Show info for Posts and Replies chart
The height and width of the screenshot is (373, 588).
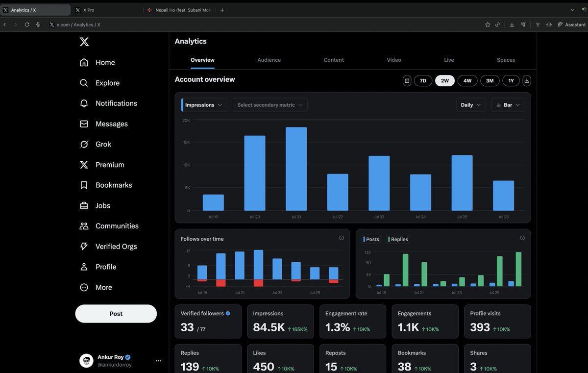coord(522,238)
